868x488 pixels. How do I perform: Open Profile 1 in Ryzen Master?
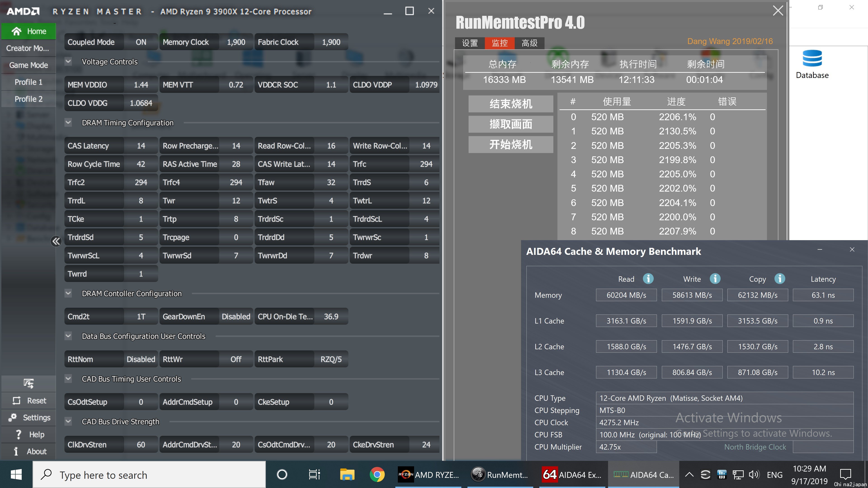coord(29,82)
